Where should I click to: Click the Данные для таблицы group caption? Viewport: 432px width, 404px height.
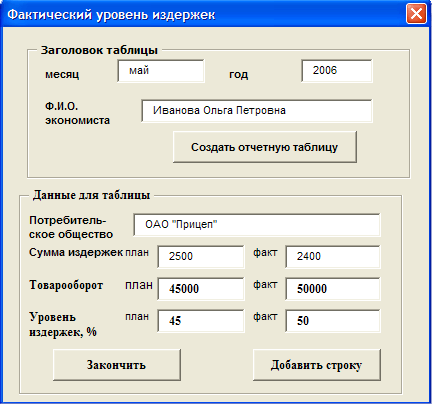(91, 195)
